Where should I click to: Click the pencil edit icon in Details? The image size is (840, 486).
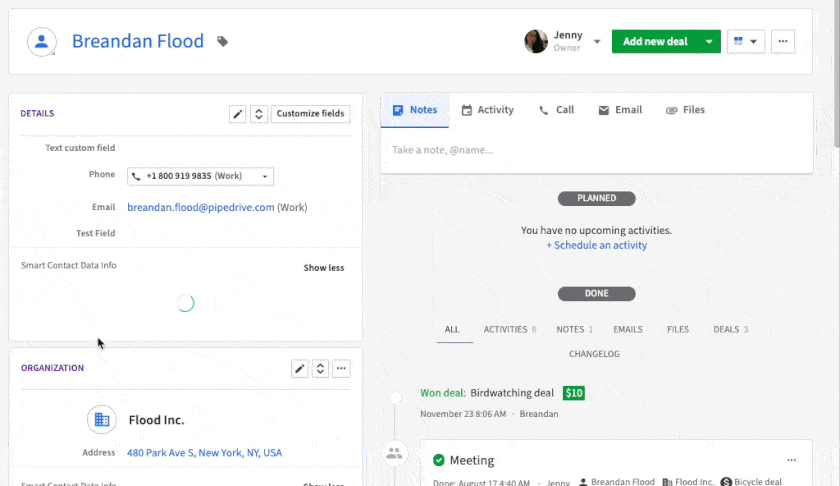click(x=237, y=114)
